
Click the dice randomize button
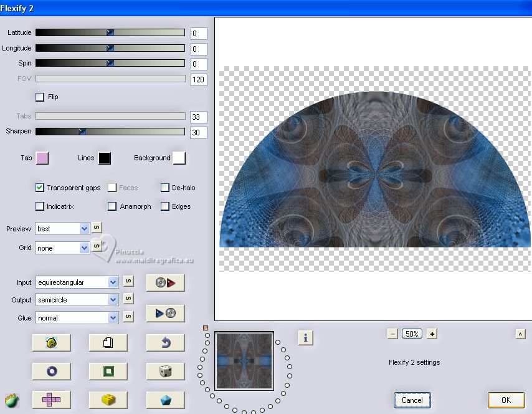(166, 371)
